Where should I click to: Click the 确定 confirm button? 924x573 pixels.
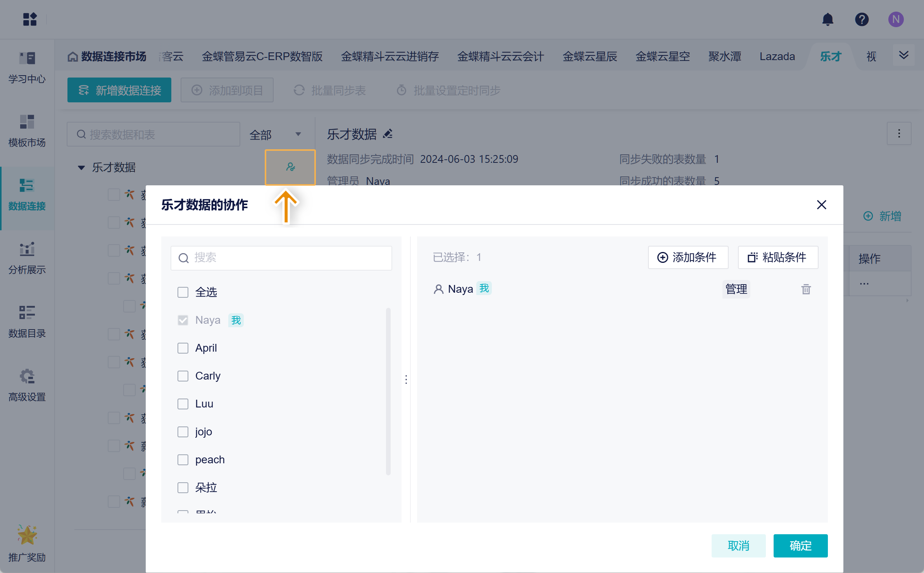point(800,545)
